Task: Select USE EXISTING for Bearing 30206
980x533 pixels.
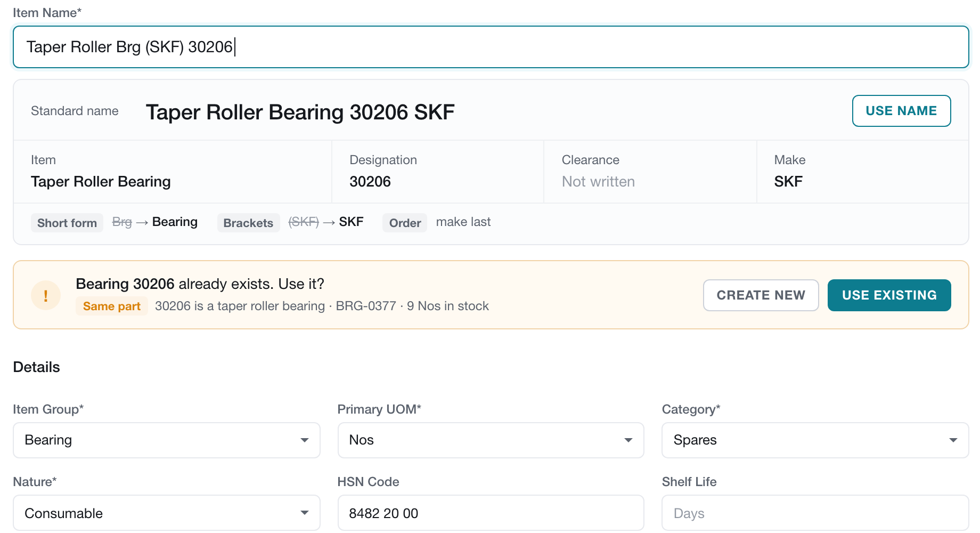Action: tap(889, 295)
